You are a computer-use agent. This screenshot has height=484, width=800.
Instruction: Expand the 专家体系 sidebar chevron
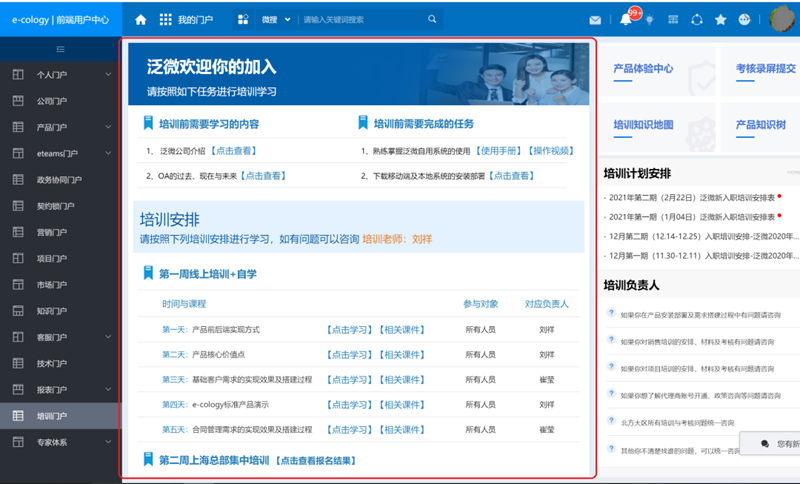click(108, 442)
